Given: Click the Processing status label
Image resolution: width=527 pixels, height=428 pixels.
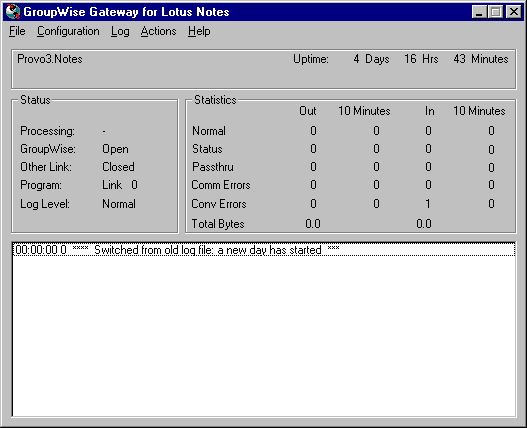Looking at the screenshot, I should pos(47,131).
